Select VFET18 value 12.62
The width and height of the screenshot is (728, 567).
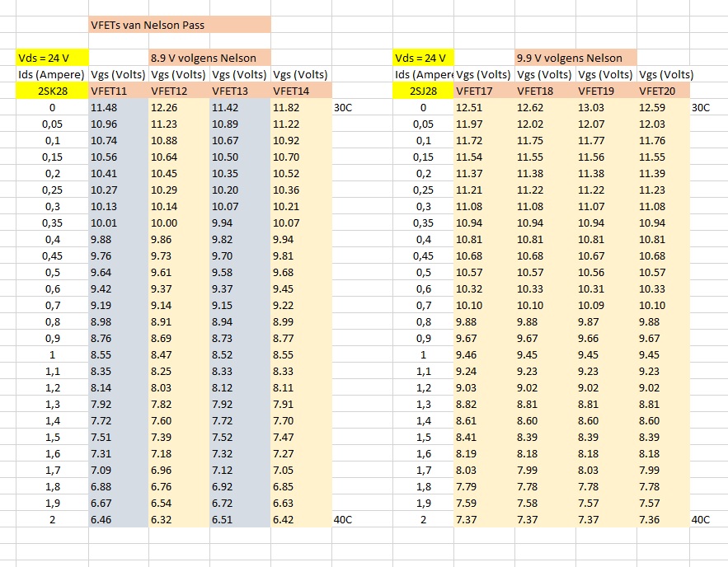(545, 108)
